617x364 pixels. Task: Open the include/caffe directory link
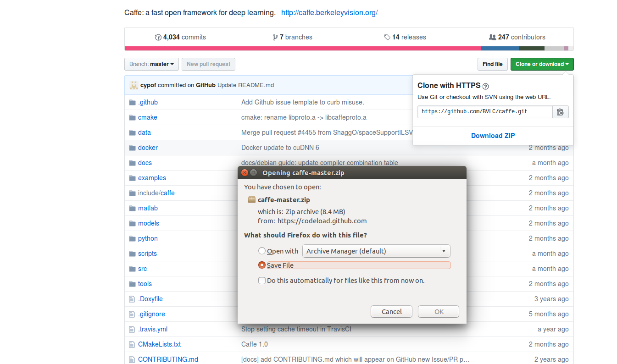coord(156,193)
